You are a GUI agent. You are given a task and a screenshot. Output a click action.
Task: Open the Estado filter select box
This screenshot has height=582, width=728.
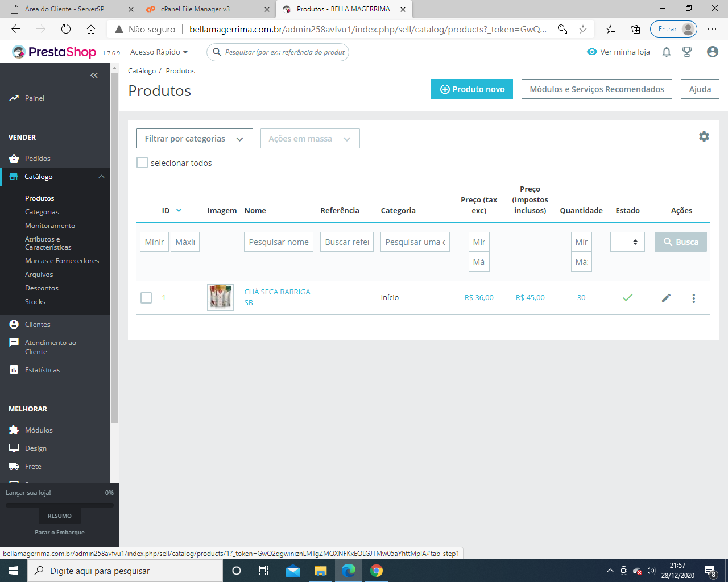[x=628, y=242]
